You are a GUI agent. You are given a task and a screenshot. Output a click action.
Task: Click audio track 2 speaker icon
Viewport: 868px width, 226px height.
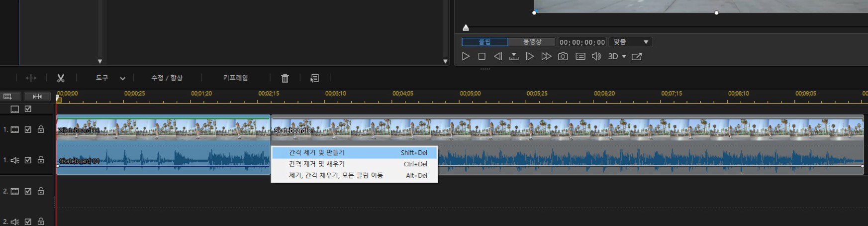pos(15,222)
